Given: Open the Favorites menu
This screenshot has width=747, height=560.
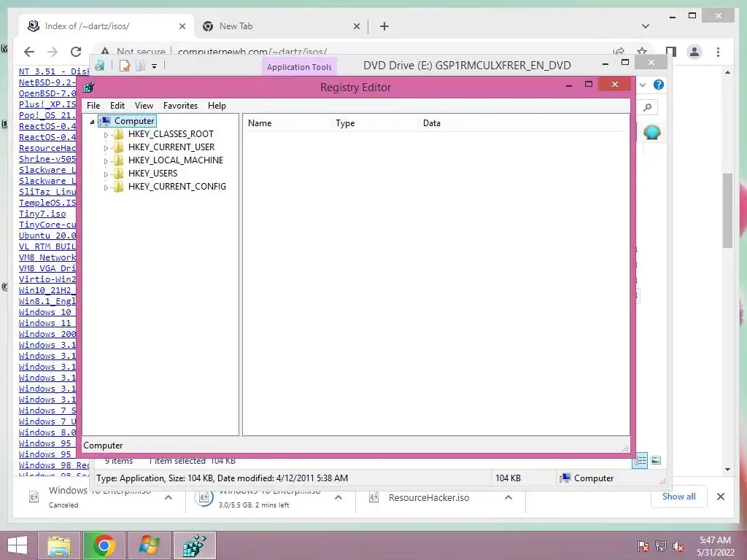Looking at the screenshot, I should pos(180,106).
